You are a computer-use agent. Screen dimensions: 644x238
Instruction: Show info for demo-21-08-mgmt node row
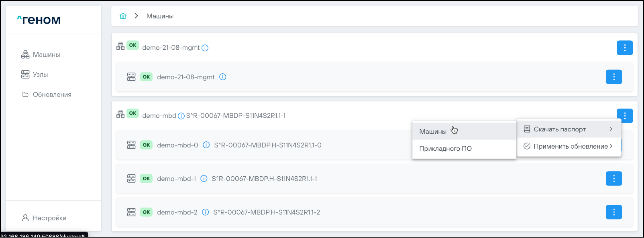click(223, 77)
